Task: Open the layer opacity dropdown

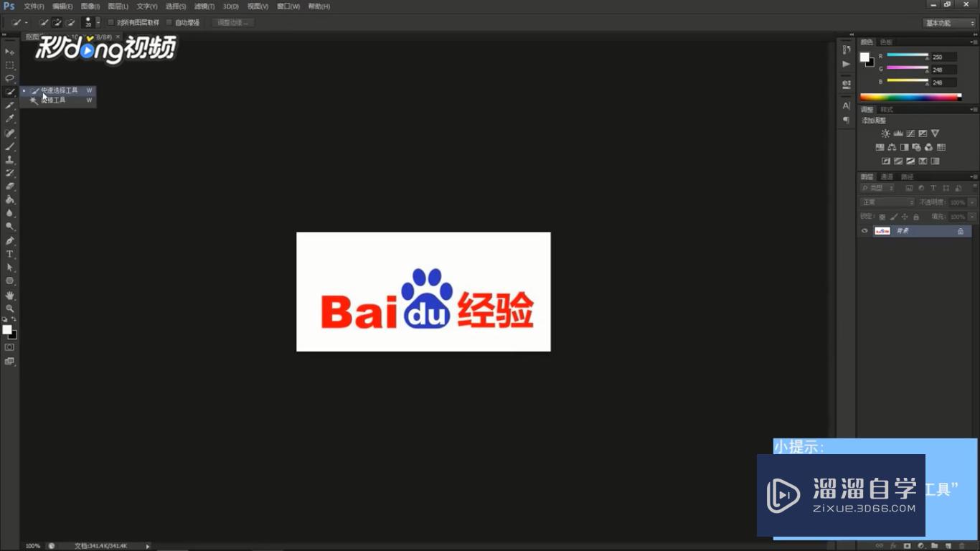Action: click(x=972, y=202)
